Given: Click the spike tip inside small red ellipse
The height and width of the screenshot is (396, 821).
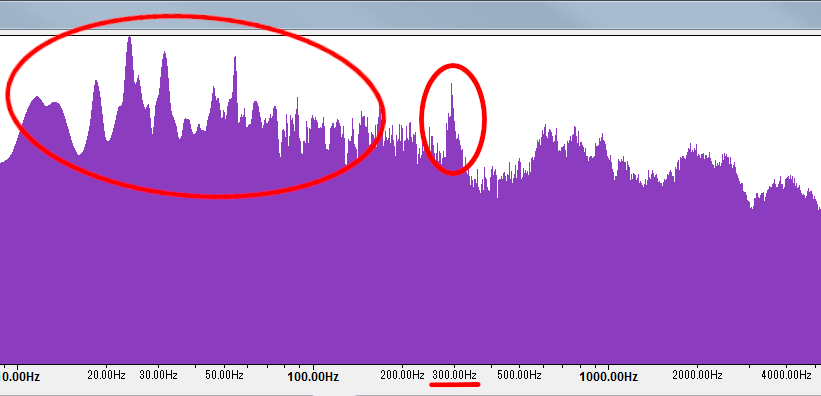Looking at the screenshot, I should pyautogui.click(x=451, y=85).
